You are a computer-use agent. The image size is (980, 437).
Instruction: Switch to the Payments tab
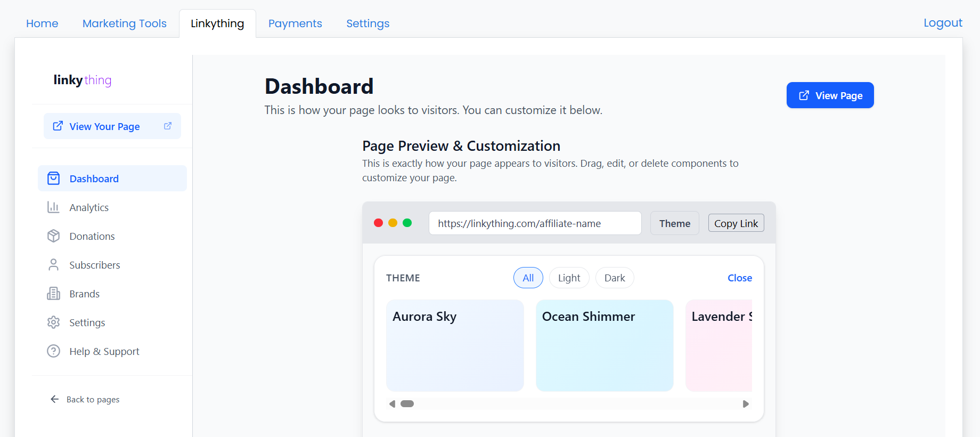pyautogui.click(x=295, y=23)
